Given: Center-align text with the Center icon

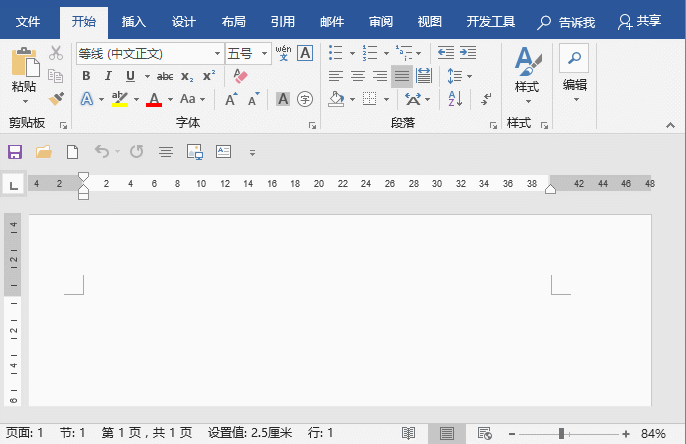Looking at the screenshot, I should pyautogui.click(x=358, y=76).
